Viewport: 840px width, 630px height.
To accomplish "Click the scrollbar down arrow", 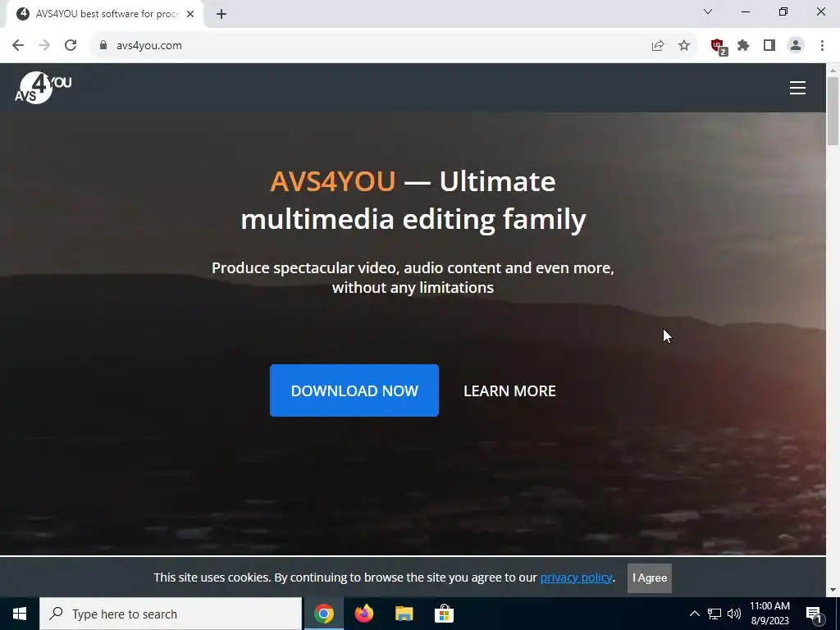I will pyautogui.click(x=833, y=591).
